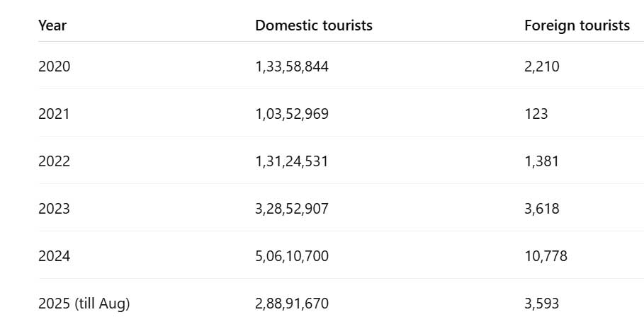The height and width of the screenshot is (329, 644).
Task: Click domestic tourists value 3,28,52,907
Action: (292, 209)
